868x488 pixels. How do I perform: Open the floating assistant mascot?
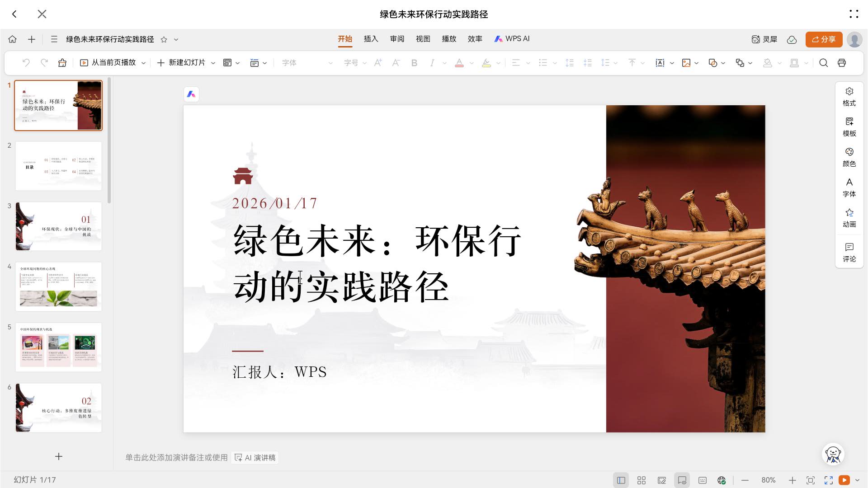833,454
